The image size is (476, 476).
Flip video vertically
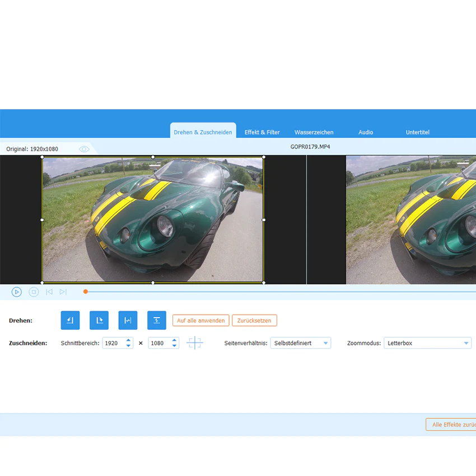click(x=157, y=320)
